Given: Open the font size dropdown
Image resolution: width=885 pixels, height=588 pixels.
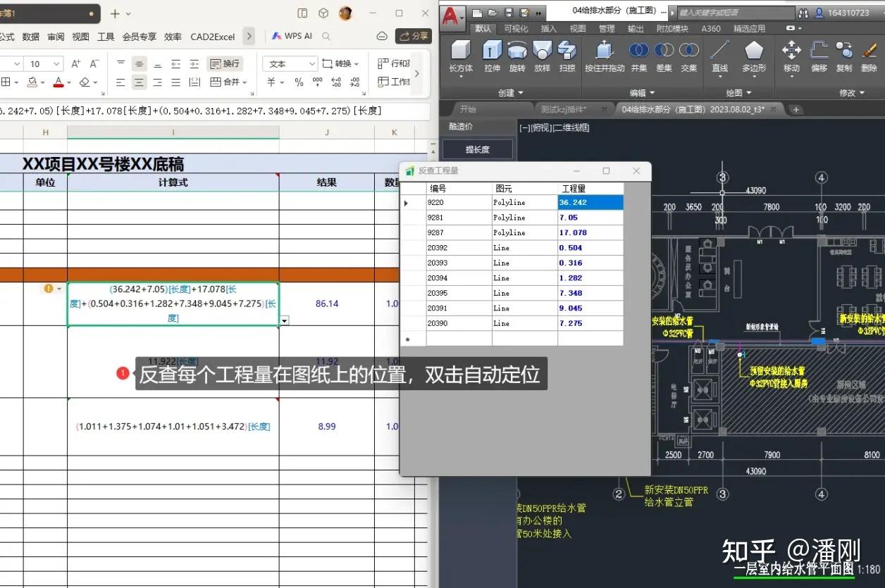Looking at the screenshot, I should 56,63.
